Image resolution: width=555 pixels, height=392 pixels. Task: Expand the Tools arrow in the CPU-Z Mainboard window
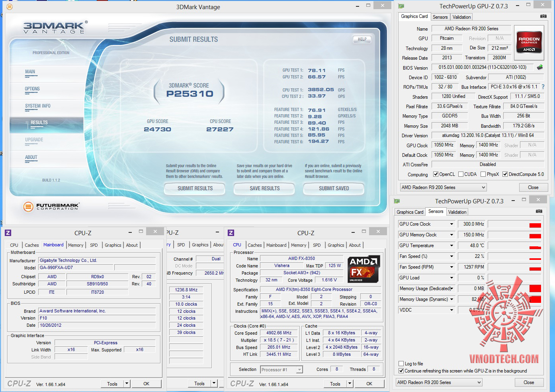[127, 384]
